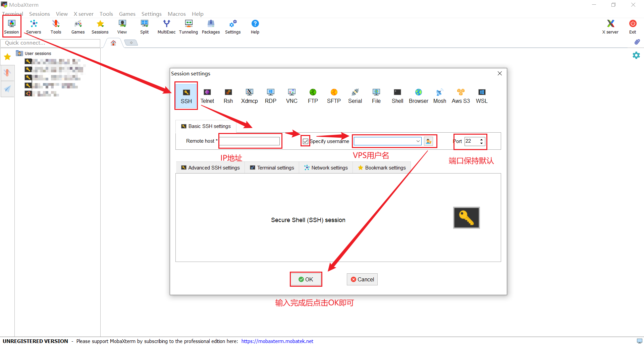Image resolution: width=644 pixels, height=345 pixels.
Task: Click the SSH key image thumbnail
Action: pyautogui.click(x=467, y=218)
